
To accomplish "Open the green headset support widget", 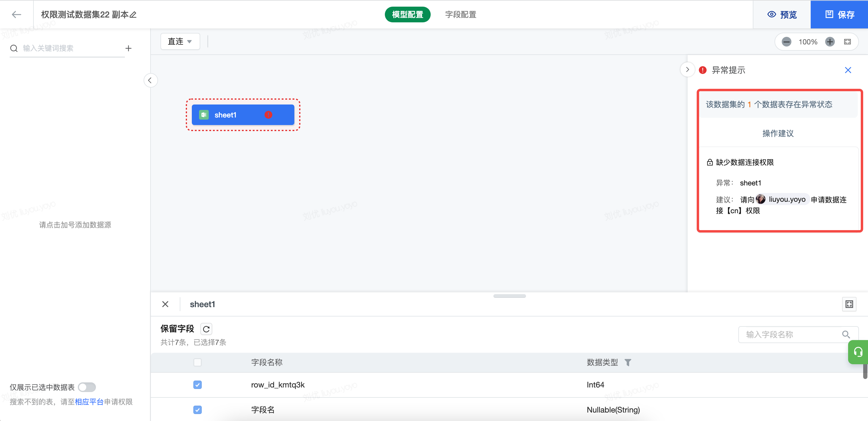I will tap(858, 352).
